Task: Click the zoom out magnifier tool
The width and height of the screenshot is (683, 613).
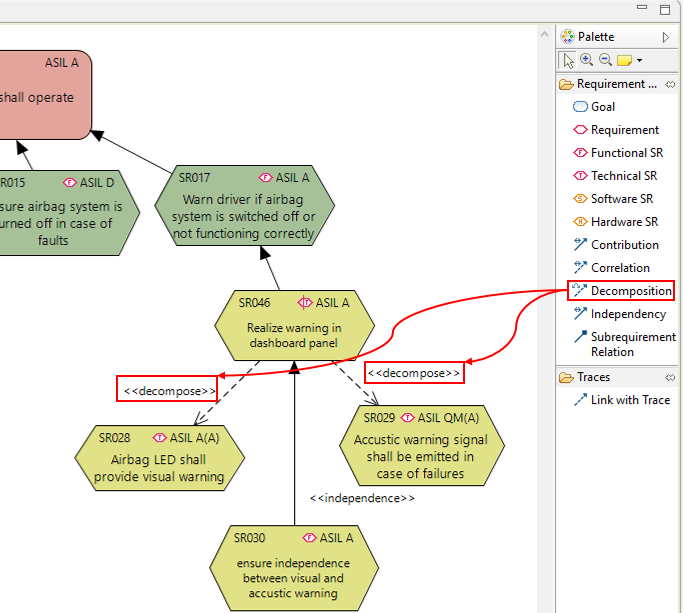Action: [605, 60]
